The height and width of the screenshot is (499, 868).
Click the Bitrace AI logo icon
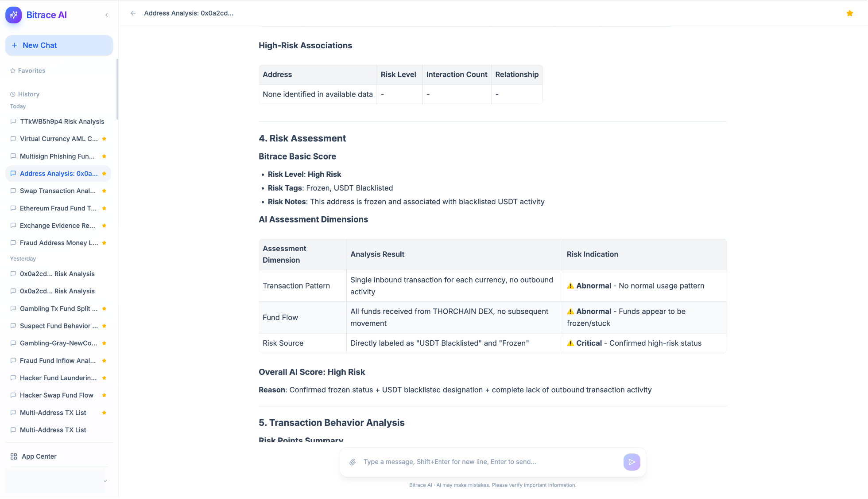coord(14,15)
